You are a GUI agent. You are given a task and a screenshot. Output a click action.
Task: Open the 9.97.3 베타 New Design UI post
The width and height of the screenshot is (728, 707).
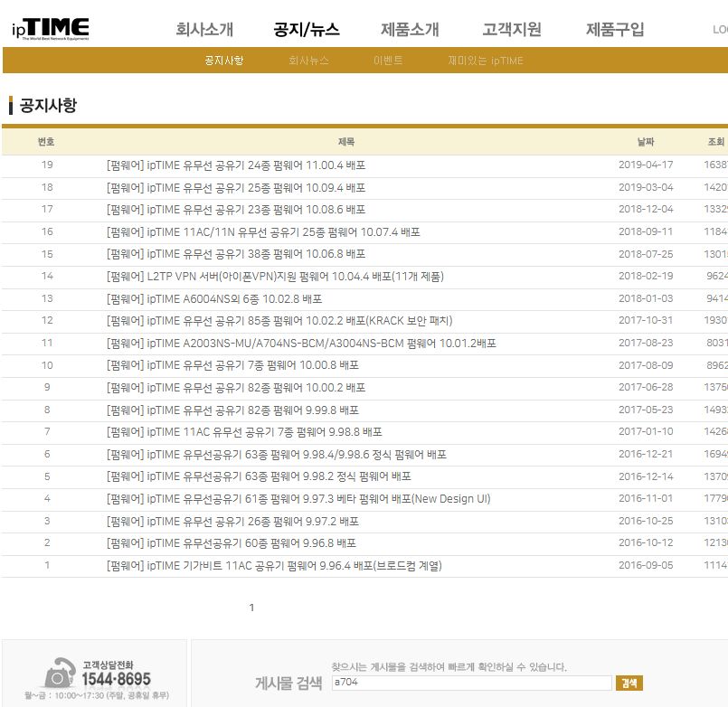pos(298,498)
